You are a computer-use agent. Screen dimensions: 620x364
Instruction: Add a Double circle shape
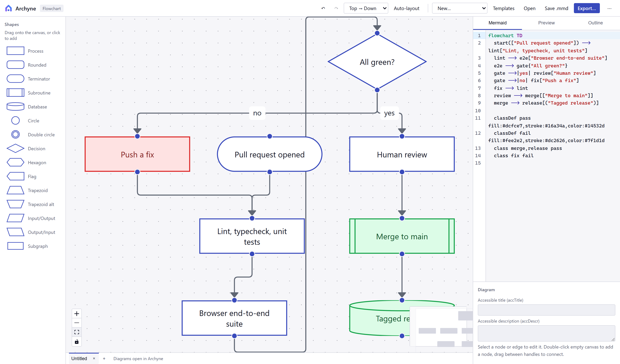point(33,135)
